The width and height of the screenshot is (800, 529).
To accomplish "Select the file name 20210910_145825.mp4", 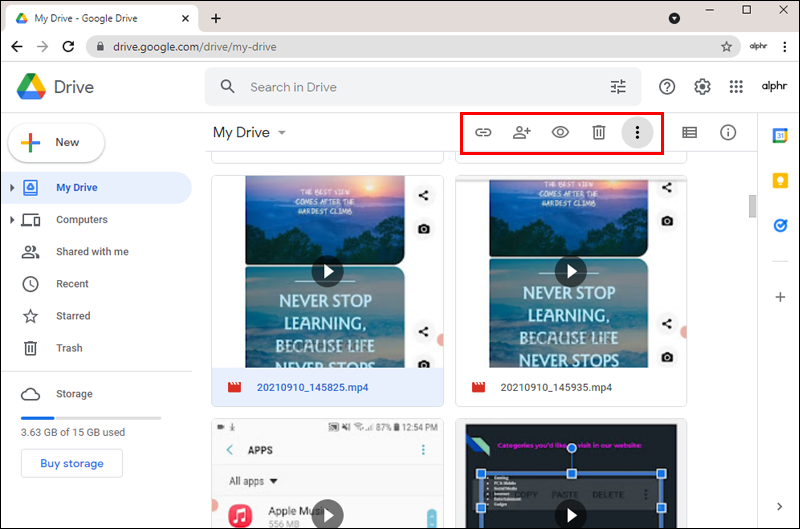I will click(312, 388).
